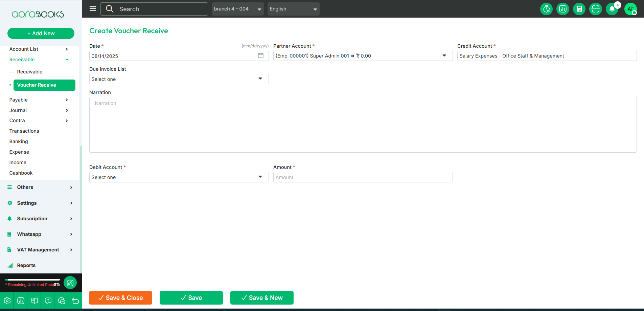This screenshot has height=311, width=644.
Task: Open the question mark help bubble icon
Action: coord(48,301)
